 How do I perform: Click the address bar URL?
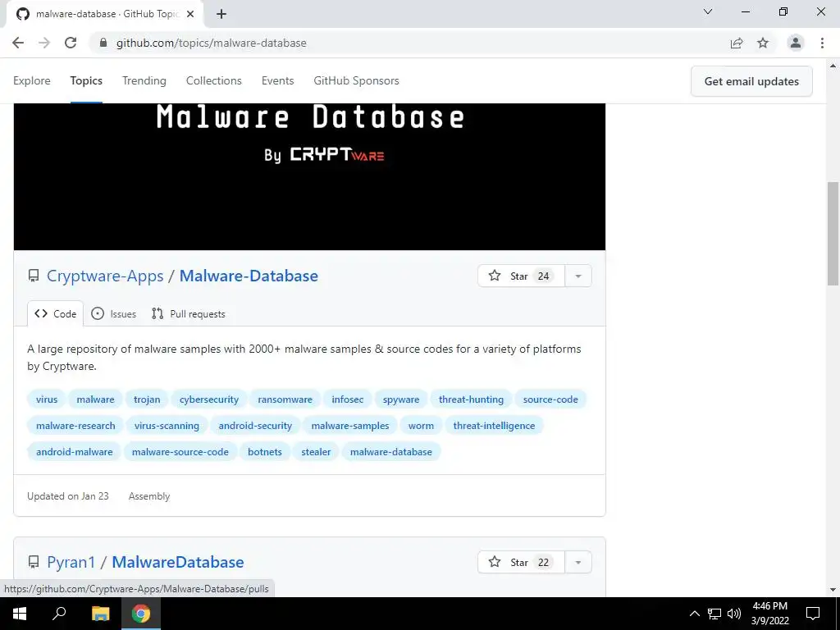(211, 43)
